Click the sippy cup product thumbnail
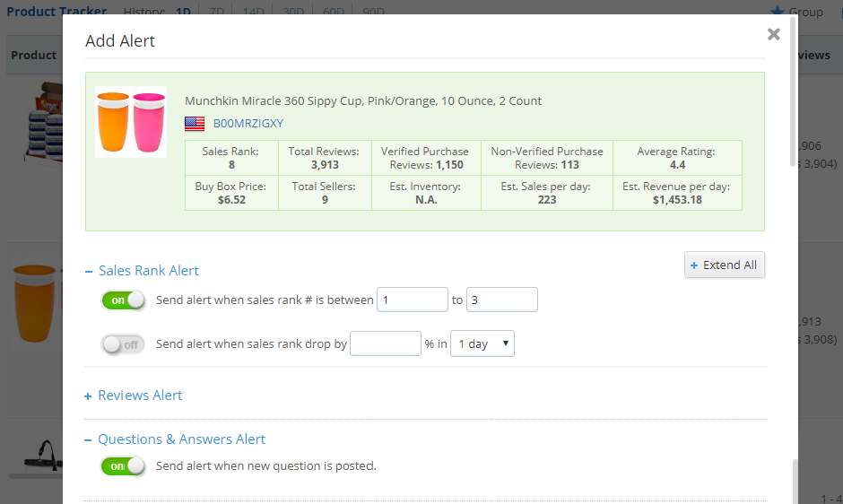 [x=131, y=122]
